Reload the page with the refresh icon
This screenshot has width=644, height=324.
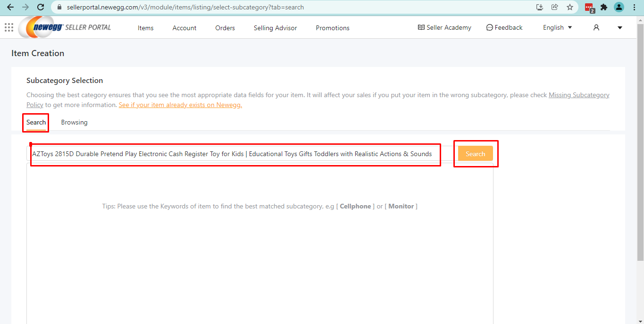[41, 7]
